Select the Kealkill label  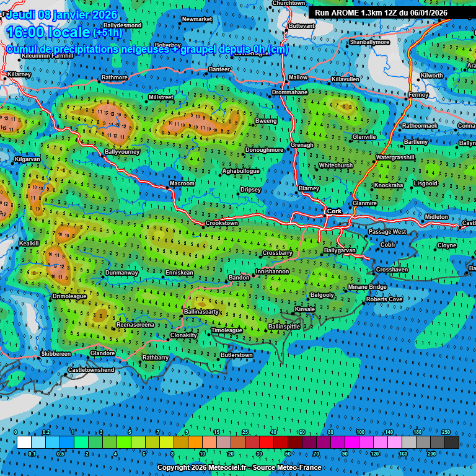29,244
